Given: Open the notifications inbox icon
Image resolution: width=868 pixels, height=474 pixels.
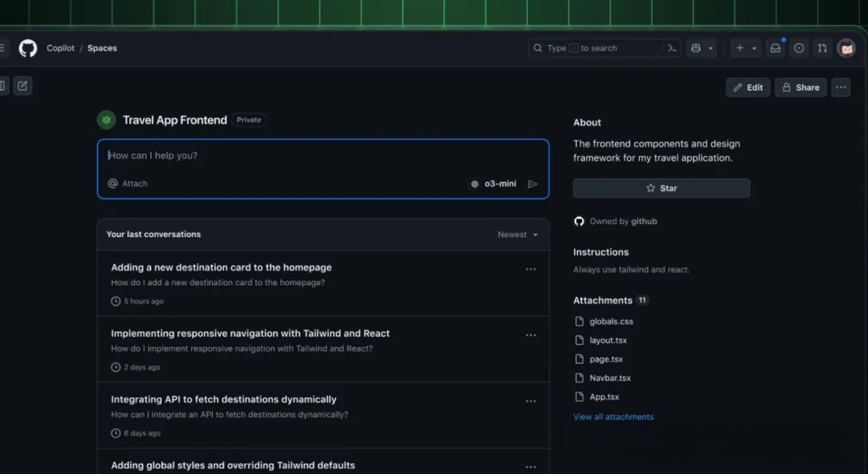Looking at the screenshot, I should coord(776,48).
